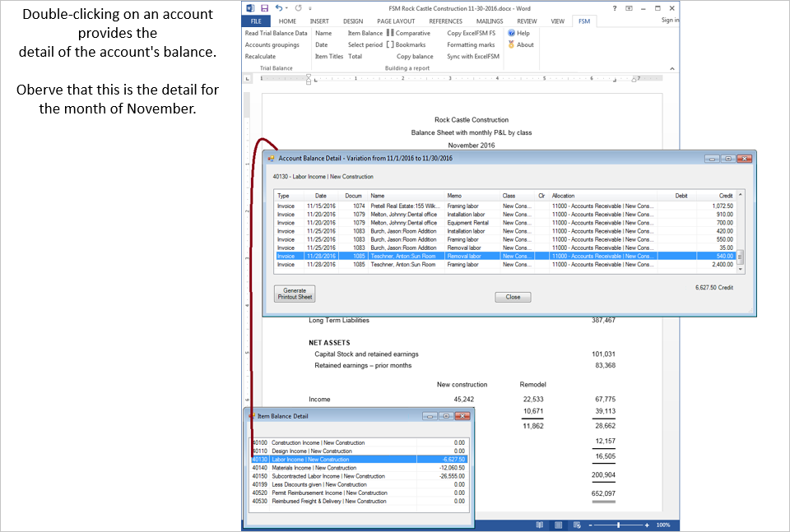
Task: Switch to Print Layout view in status bar
Action: [x=558, y=525]
